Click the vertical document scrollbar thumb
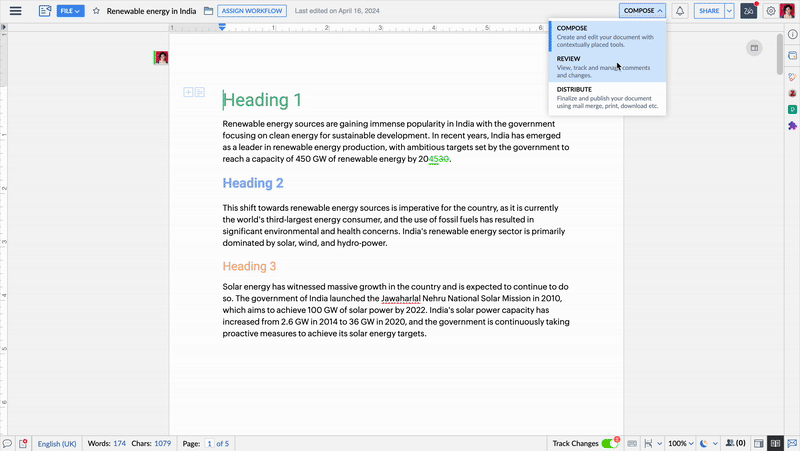Screen dimensions: 800x451 click(780, 54)
